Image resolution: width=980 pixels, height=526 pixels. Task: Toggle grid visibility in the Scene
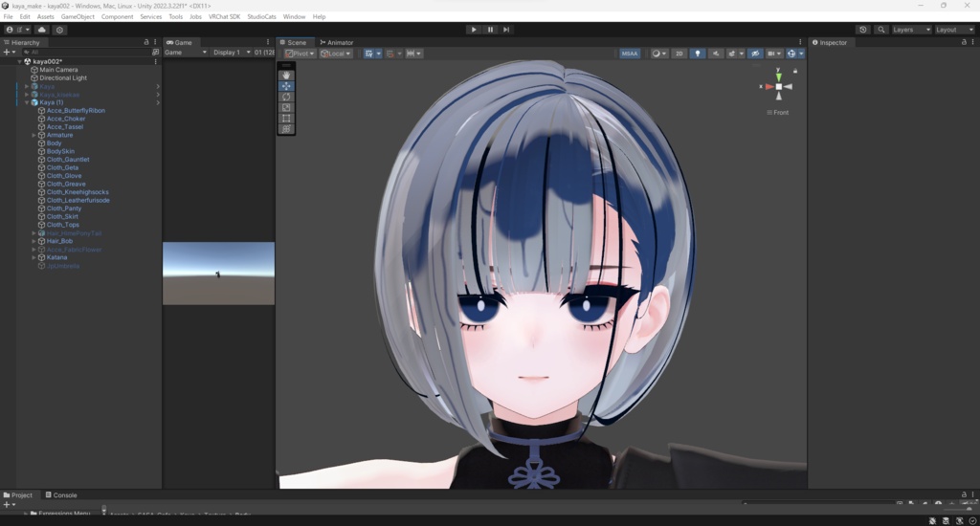click(x=368, y=54)
